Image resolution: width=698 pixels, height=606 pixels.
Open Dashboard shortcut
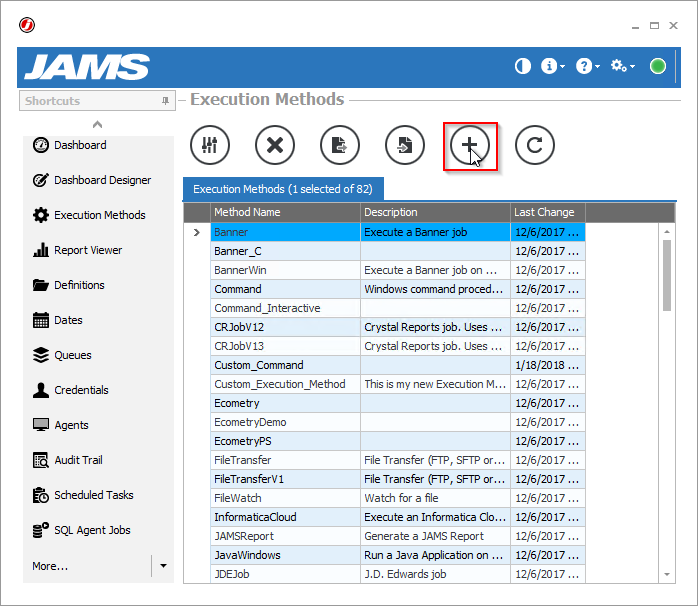click(x=69, y=145)
